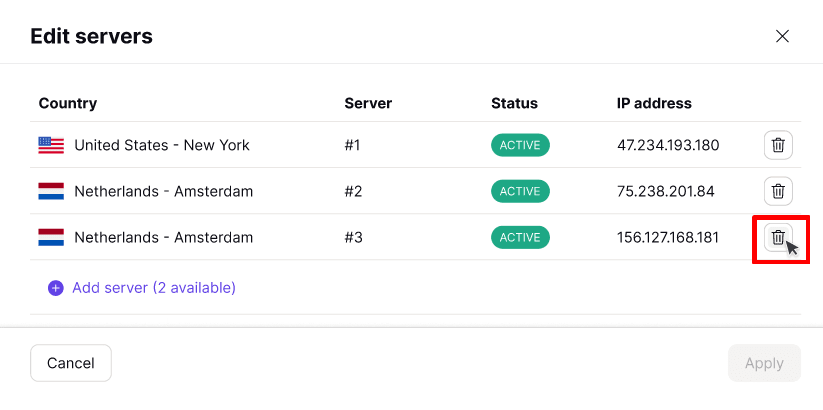Click the ACTIVE badge for server #2
Image resolution: width=823 pixels, height=410 pixels.
520,191
